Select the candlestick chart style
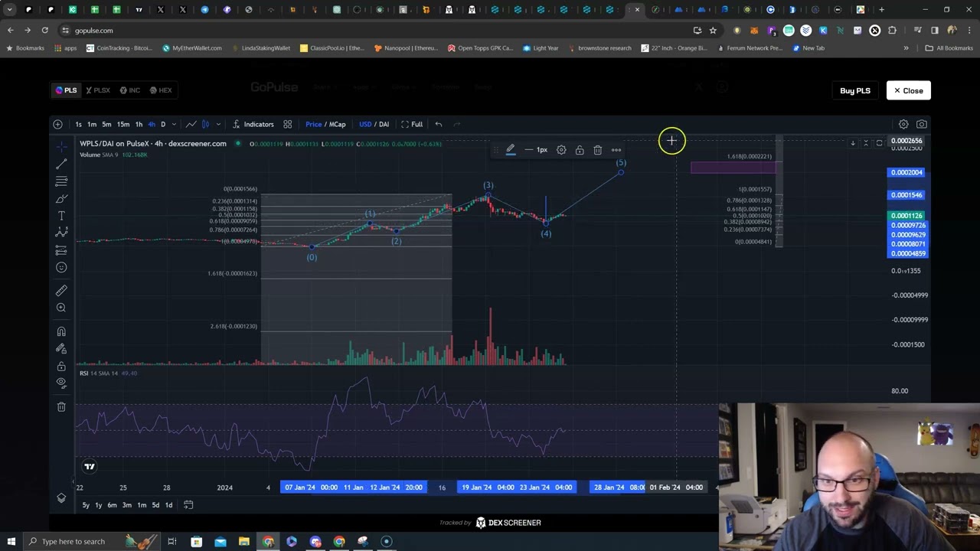 tap(205, 124)
